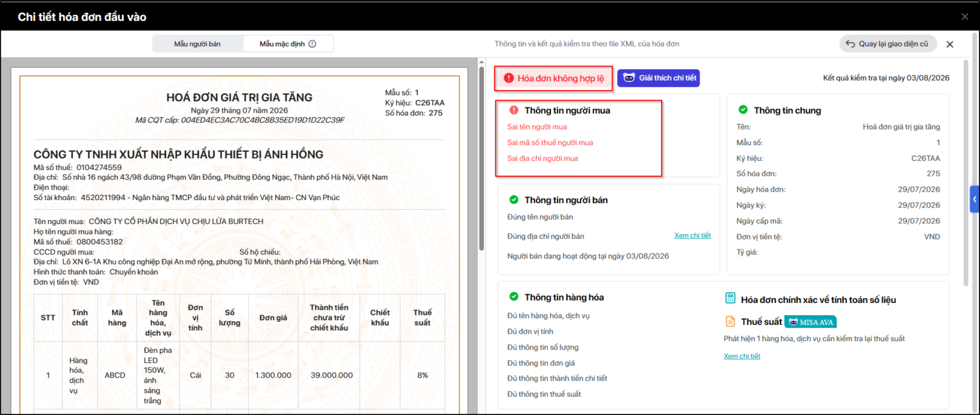
Task: Click the red alert icon beside Thông tin người mua
Action: coord(514,110)
